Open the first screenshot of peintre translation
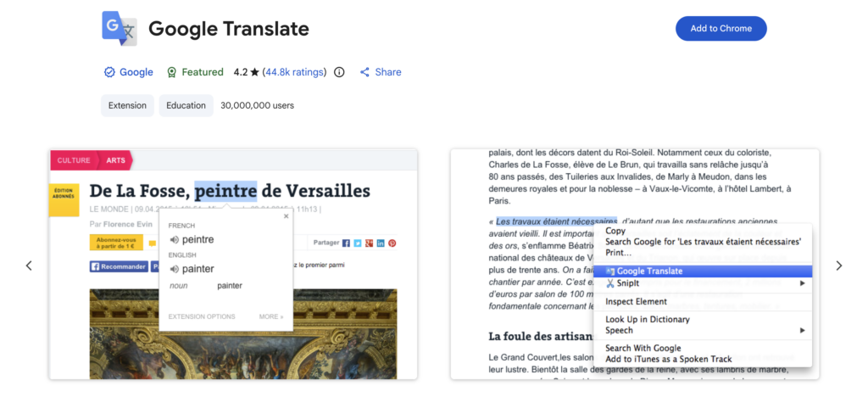 pyautogui.click(x=233, y=264)
